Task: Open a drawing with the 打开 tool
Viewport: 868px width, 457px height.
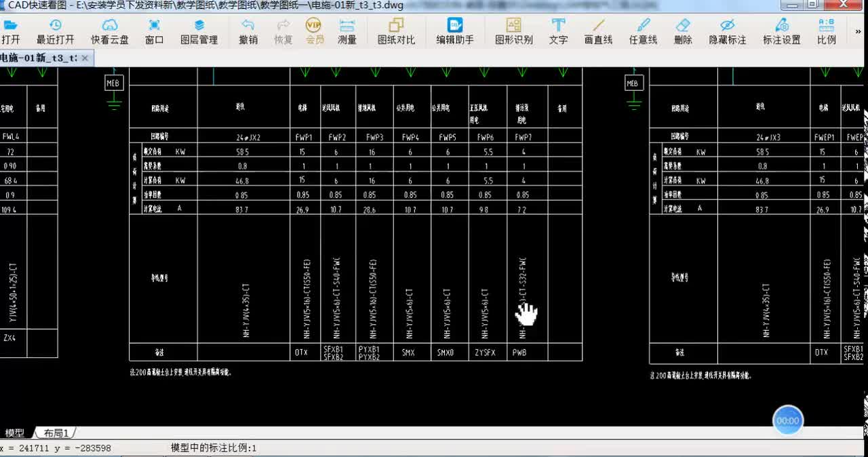Action: [x=11, y=32]
